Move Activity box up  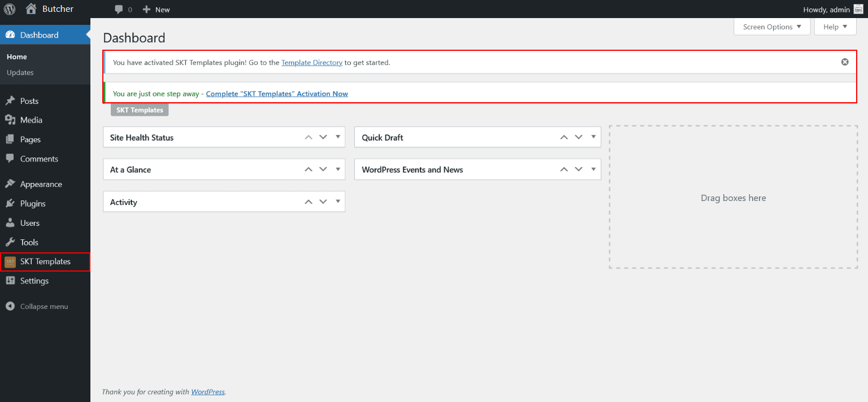(309, 202)
